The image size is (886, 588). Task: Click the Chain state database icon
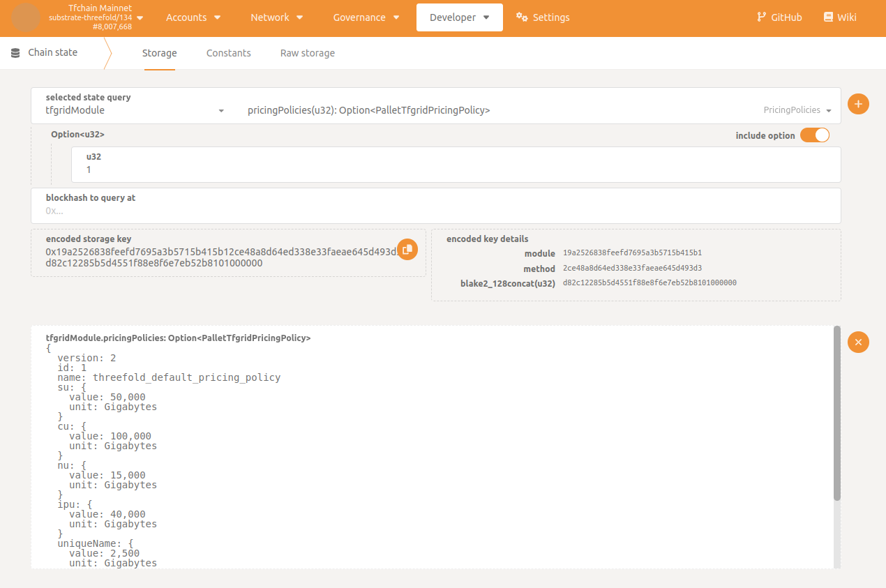[15, 53]
